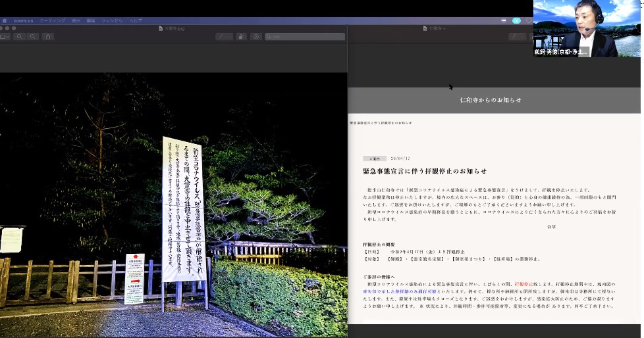Click the heart-shaped icon in menu bar

(529, 20)
